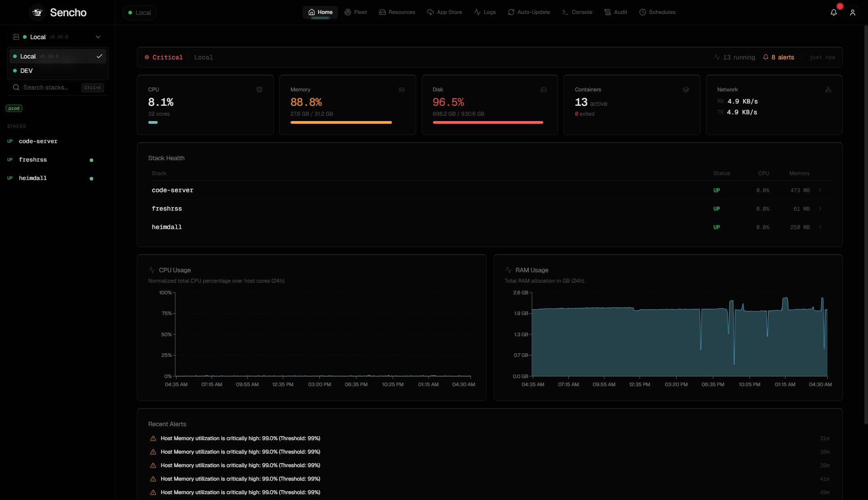Click the RAM Usage chart area
868x500 pixels.
pos(680,334)
